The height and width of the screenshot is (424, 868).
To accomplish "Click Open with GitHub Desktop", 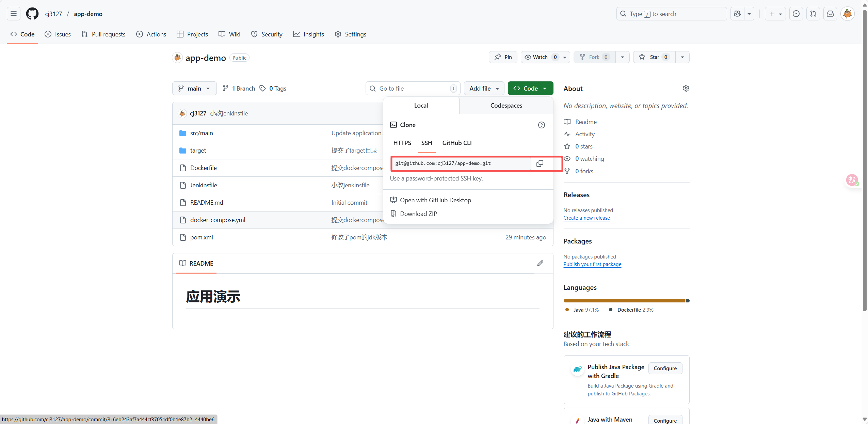I will coord(431,200).
